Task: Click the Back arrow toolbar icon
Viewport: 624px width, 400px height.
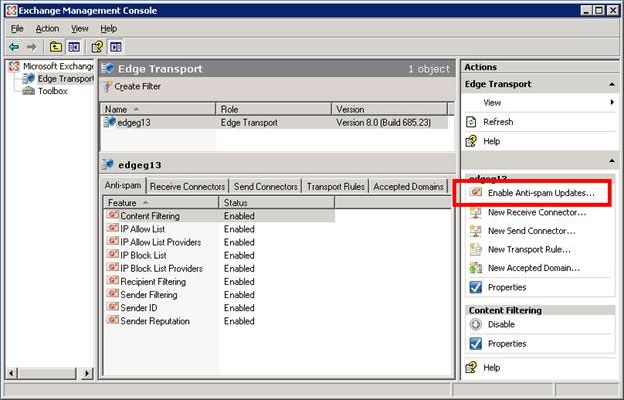Action: [x=14, y=47]
